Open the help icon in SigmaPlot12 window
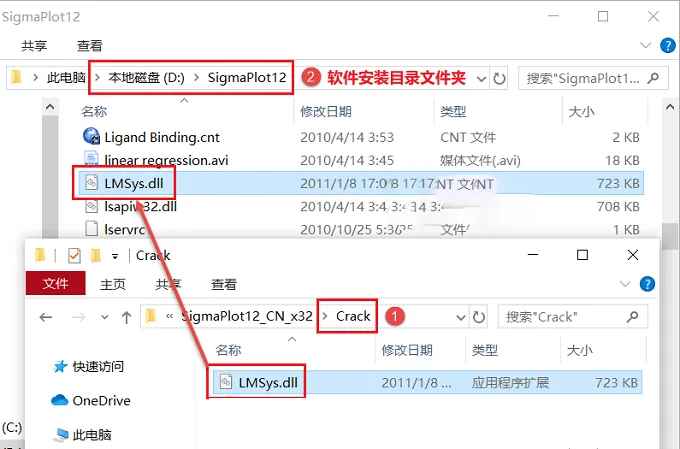680x449 pixels. [x=667, y=45]
